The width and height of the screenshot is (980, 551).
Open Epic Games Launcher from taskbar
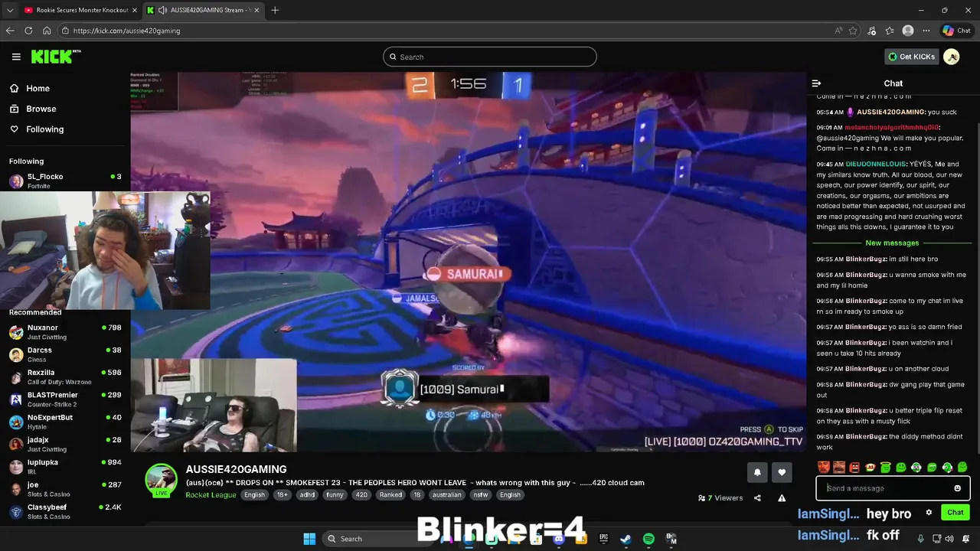point(603,539)
